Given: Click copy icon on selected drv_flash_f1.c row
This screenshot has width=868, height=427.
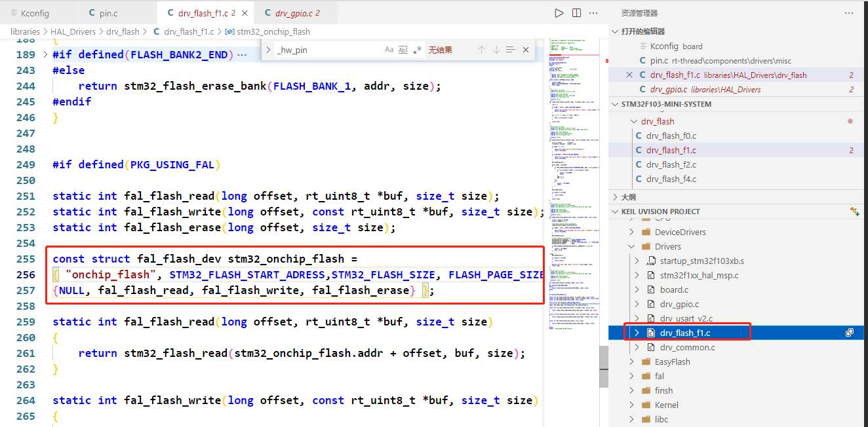Looking at the screenshot, I should 850,333.
